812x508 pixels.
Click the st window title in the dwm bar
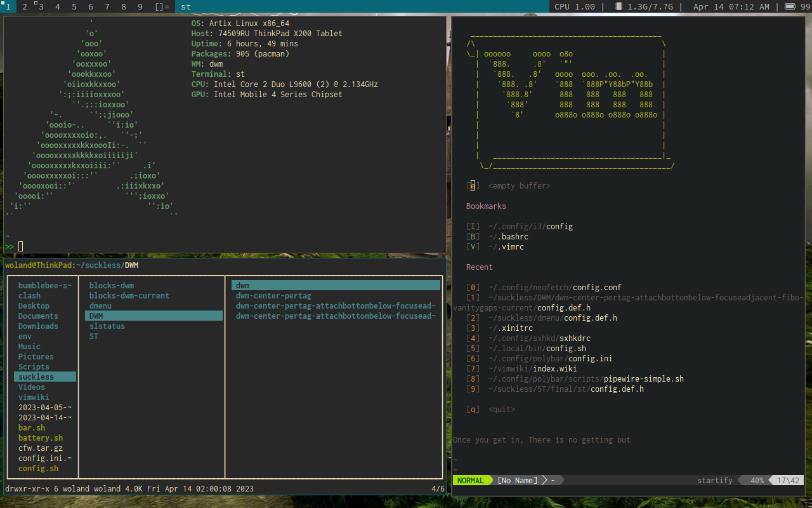tap(185, 7)
